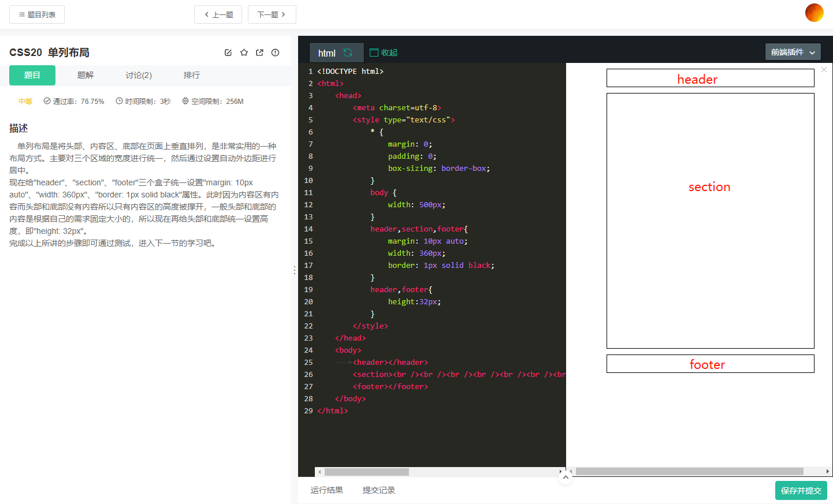833x504 pixels.
Task: Click the 中等 difficulty label
Action: coord(25,101)
